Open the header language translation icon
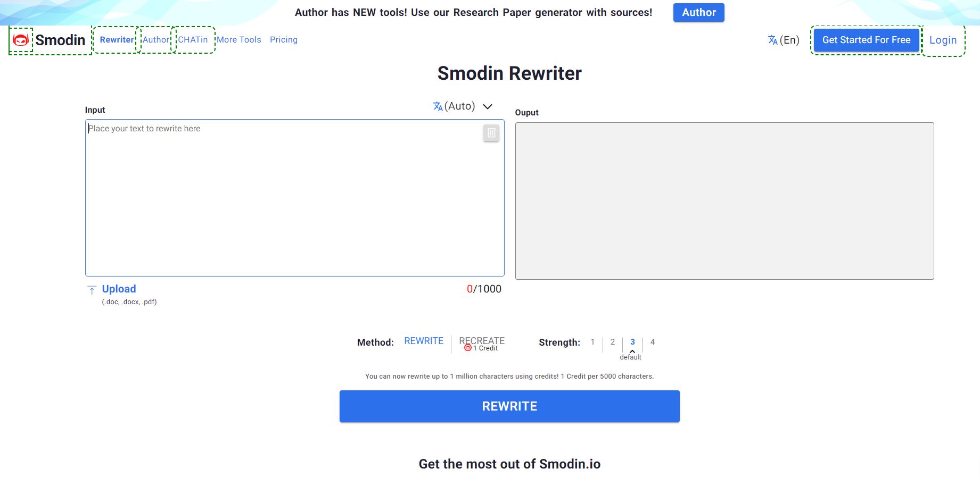Screen dimensions: 980x477 771,39
